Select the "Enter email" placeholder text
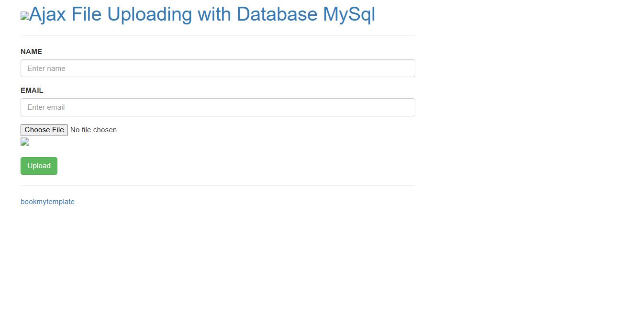Viewport: 644px width, 331px height. coord(46,107)
